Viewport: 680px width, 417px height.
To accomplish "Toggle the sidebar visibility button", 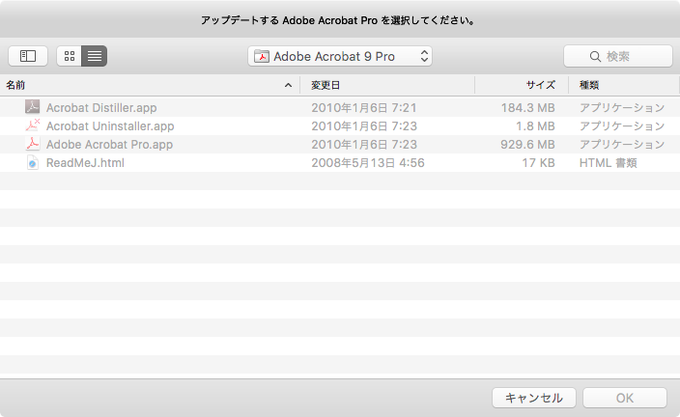I will tap(28, 56).
